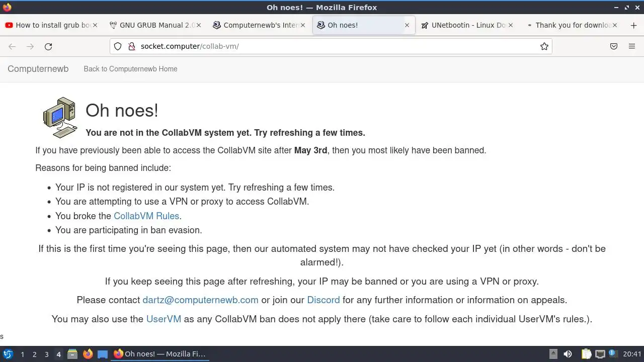644x362 pixels.
Task: Go forward one page
Action: click(30, 46)
